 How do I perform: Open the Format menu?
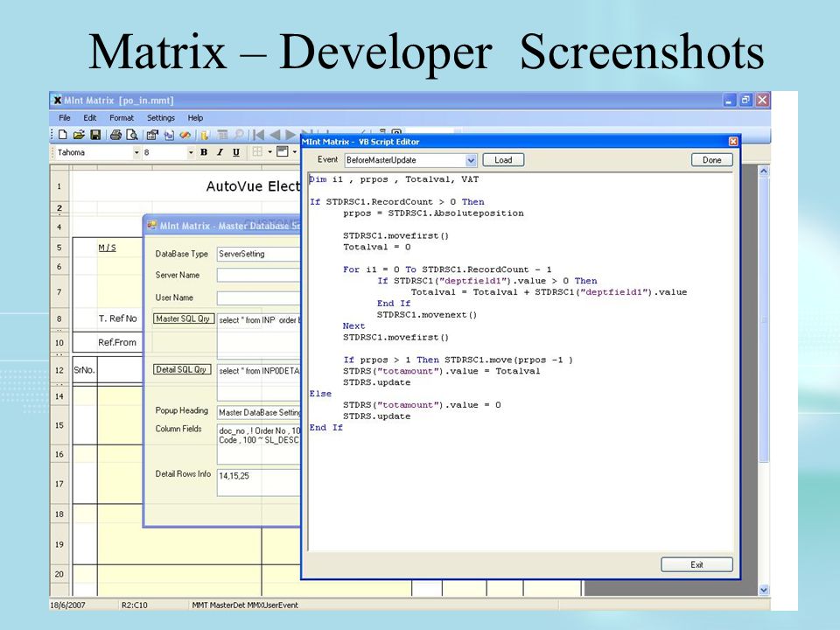click(122, 118)
